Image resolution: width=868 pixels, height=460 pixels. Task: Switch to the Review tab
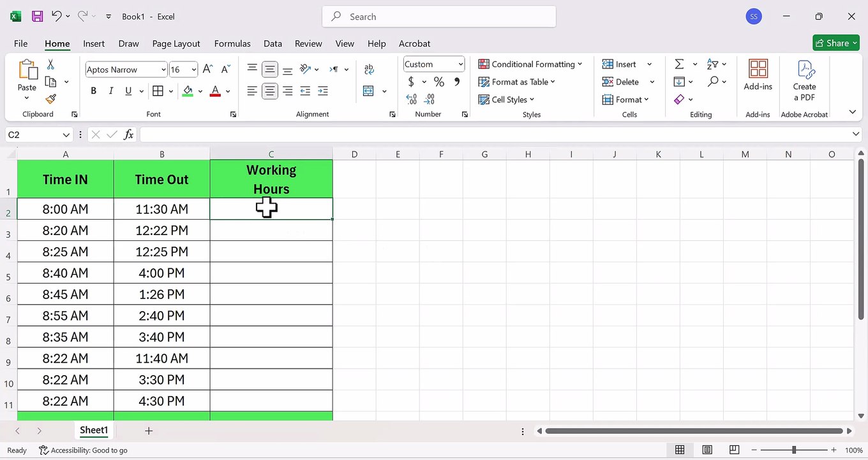(308, 43)
